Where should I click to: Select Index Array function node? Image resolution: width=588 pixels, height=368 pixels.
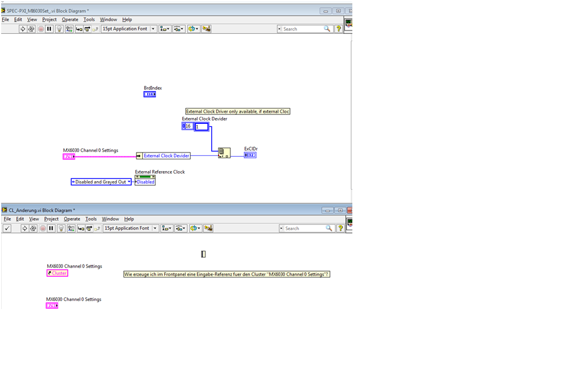click(224, 152)
